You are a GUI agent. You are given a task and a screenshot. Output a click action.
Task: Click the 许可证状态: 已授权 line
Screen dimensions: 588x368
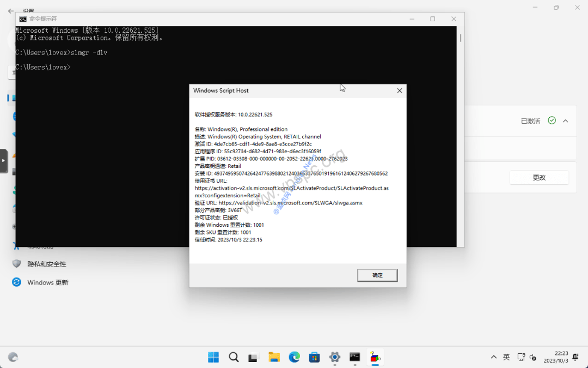tap(216, 218)
